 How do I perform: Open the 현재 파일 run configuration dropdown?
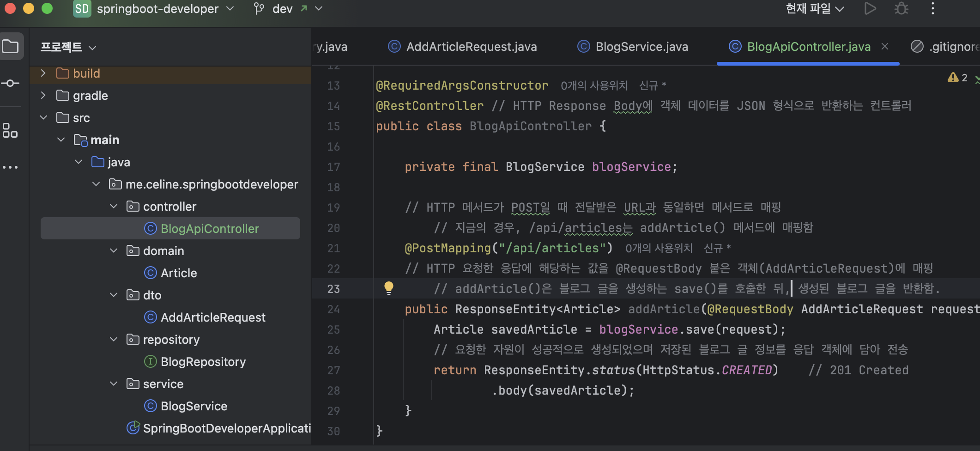point(815,9)
